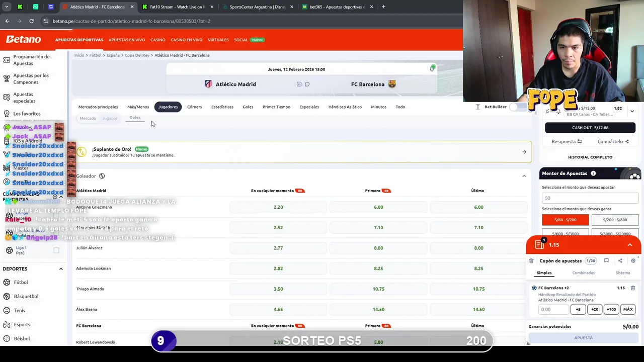Open match chat bubble icon
Viewport: 644px width, 362px height.
(x=307, y=84)
